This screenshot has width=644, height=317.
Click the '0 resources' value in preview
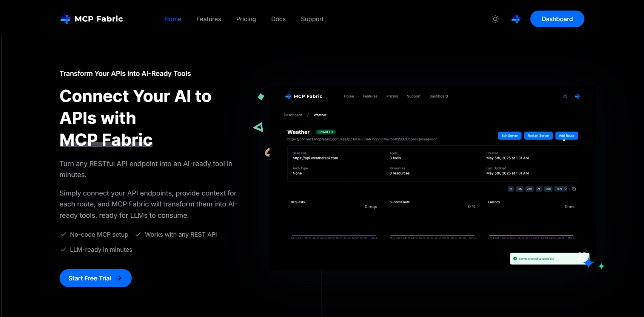click(x=399, y=173)
